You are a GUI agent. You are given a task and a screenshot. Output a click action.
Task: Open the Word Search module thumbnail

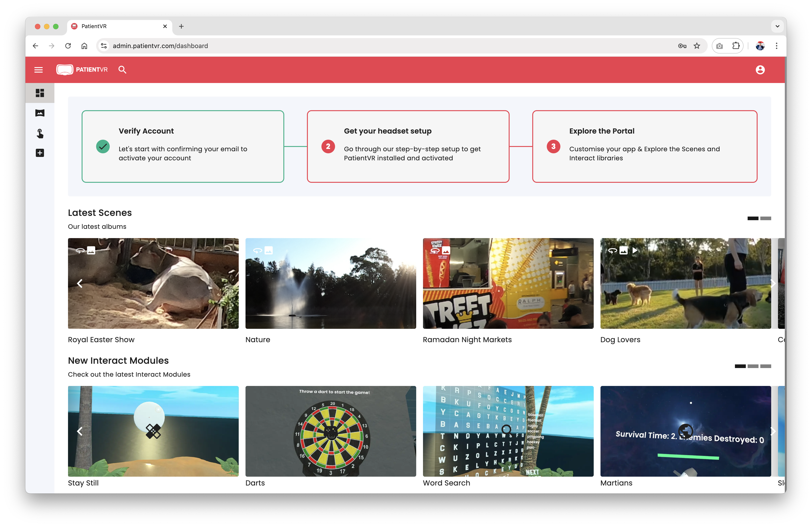pos(508,432)
